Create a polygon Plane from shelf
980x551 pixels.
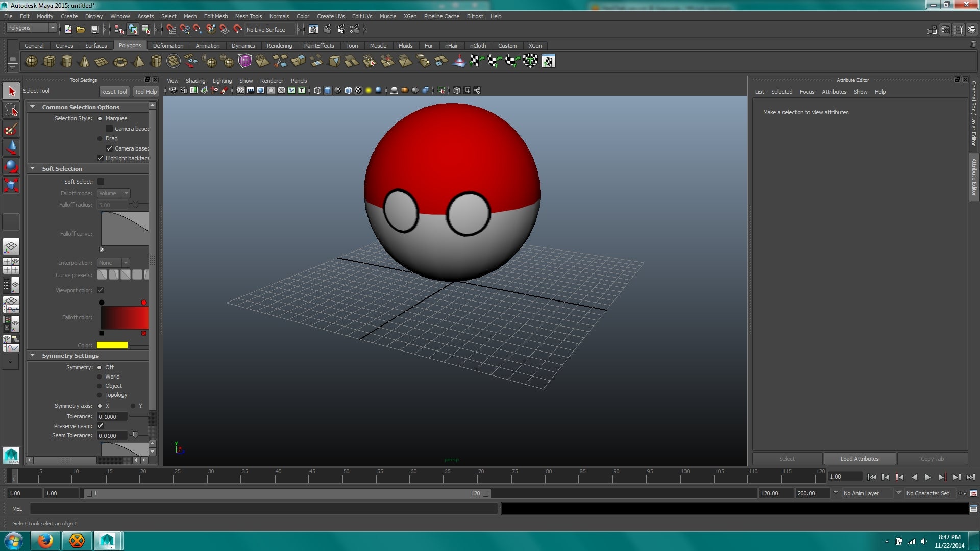coord(102,61)
